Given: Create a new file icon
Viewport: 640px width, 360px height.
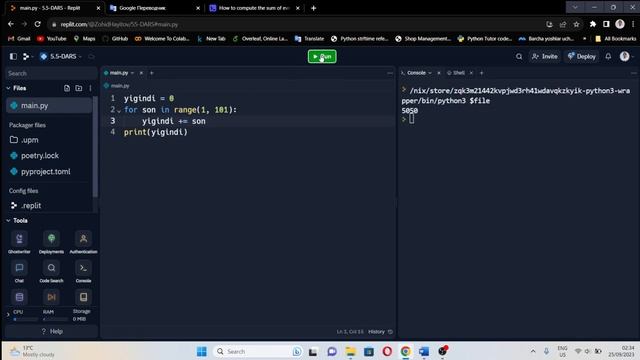Looking at the screenshot, I should coord(67,88).
